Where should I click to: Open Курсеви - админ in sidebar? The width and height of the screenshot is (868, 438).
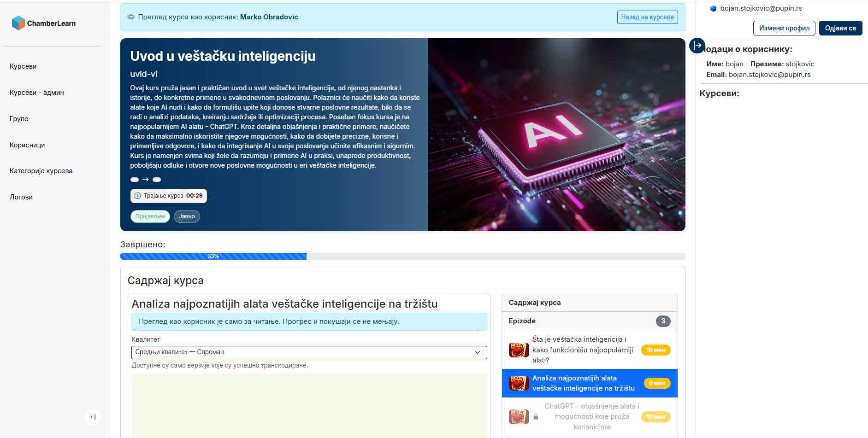[x=37, y=93]
